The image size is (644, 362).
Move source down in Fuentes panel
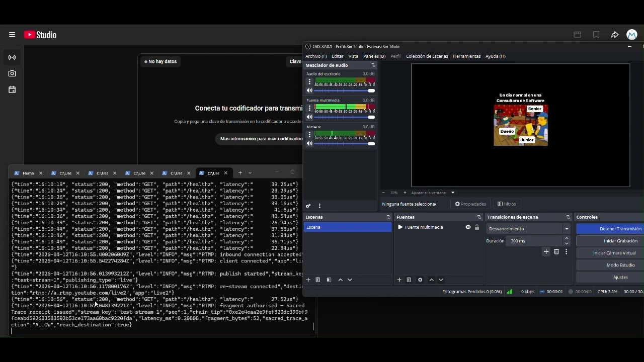click(441, 280)
